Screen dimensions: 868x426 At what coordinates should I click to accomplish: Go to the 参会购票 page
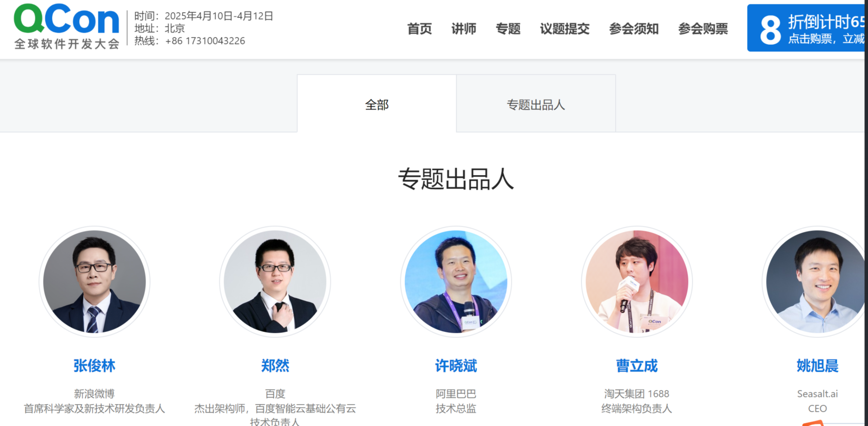(x=703, y=29)
